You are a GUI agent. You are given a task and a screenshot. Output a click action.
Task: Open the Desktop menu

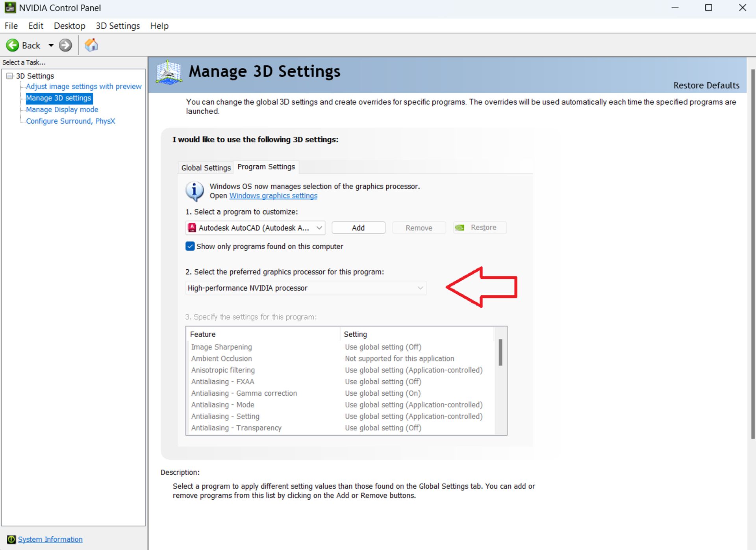coord(69,26)
